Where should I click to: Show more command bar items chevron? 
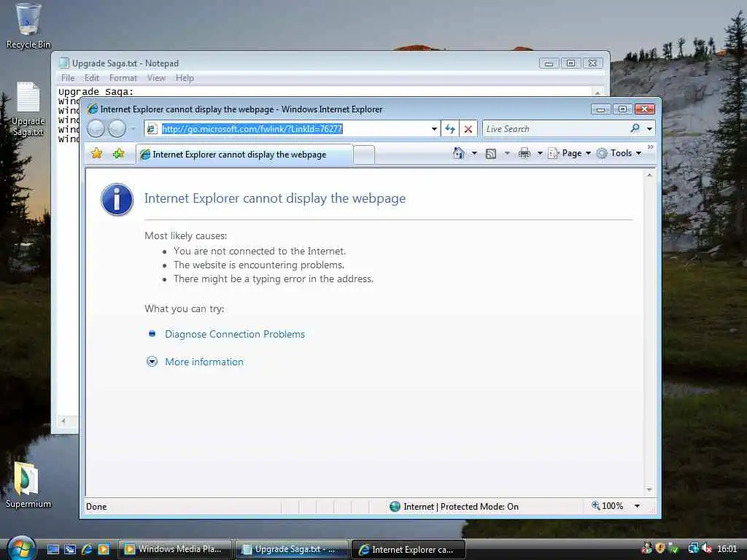pos(650,147)
